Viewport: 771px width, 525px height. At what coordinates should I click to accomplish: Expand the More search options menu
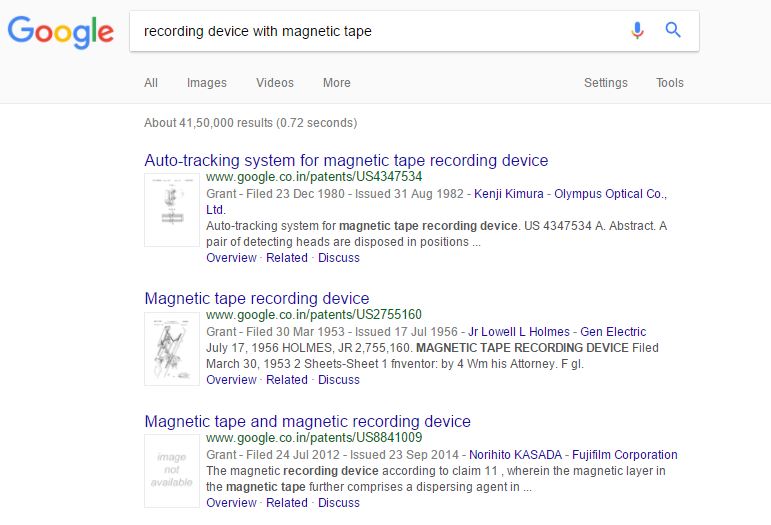click(336, 83)
